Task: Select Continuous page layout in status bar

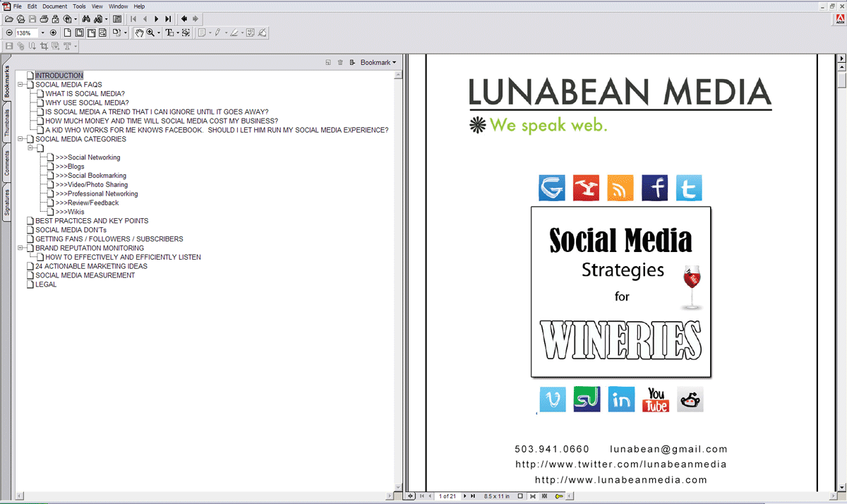Action: tap(532, 496)
